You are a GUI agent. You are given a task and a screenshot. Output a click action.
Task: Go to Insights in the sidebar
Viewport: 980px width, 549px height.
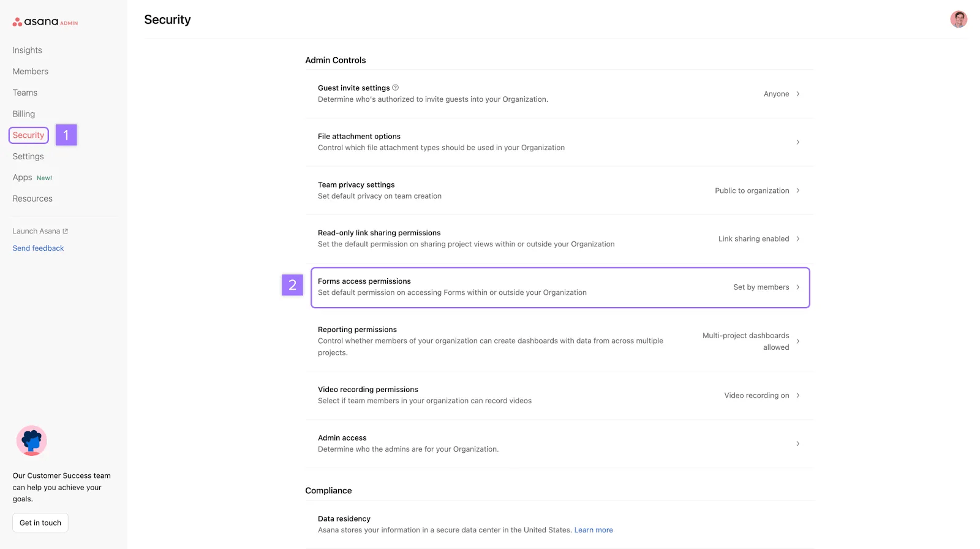pos(28,50)
